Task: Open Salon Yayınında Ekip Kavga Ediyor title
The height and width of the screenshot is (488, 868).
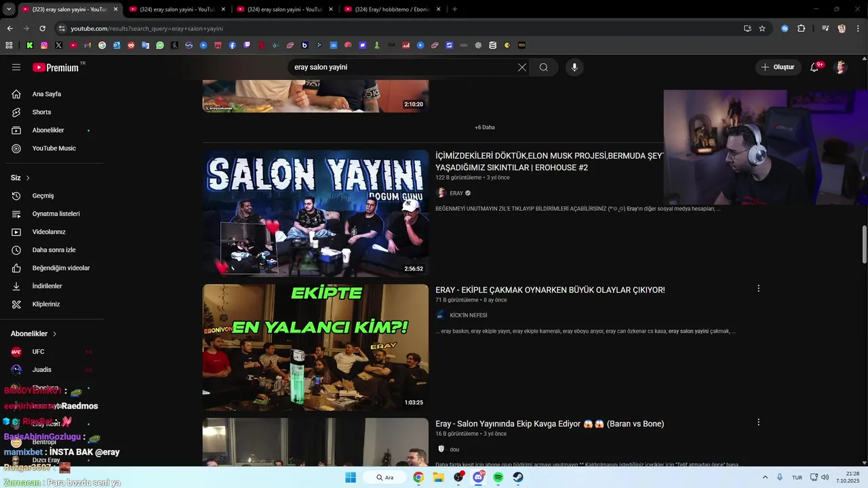Action: [549, 424]
